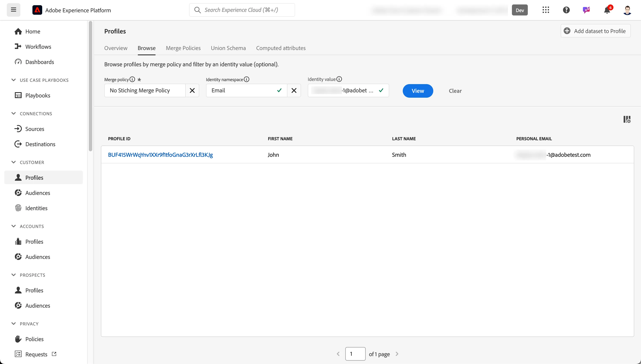
Task: Switch to the Union Schema tab
Action: [x=228, y=48]
